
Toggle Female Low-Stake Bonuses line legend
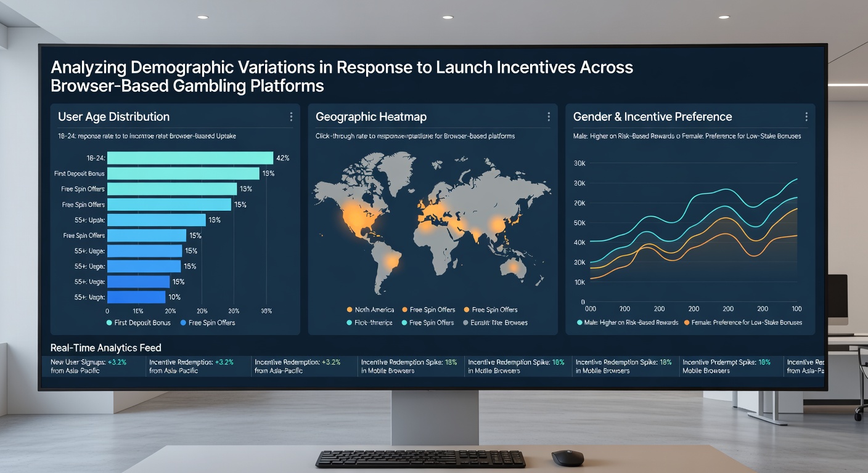[743, 323]
